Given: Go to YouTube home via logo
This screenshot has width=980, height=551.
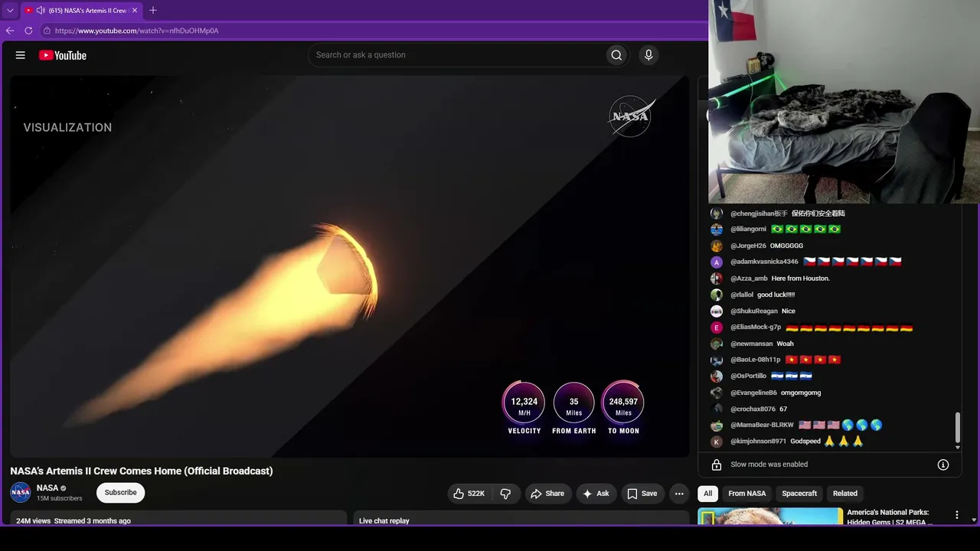Looking at the screenshot, I should 63,55.
